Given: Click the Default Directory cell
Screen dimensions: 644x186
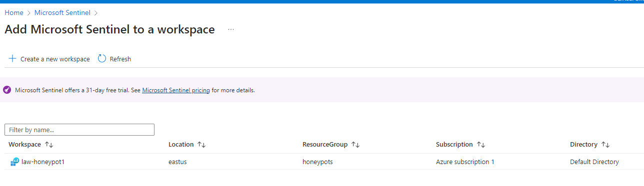Looking at the screenshot, I should pyautogui.click(x=594, y=162).
